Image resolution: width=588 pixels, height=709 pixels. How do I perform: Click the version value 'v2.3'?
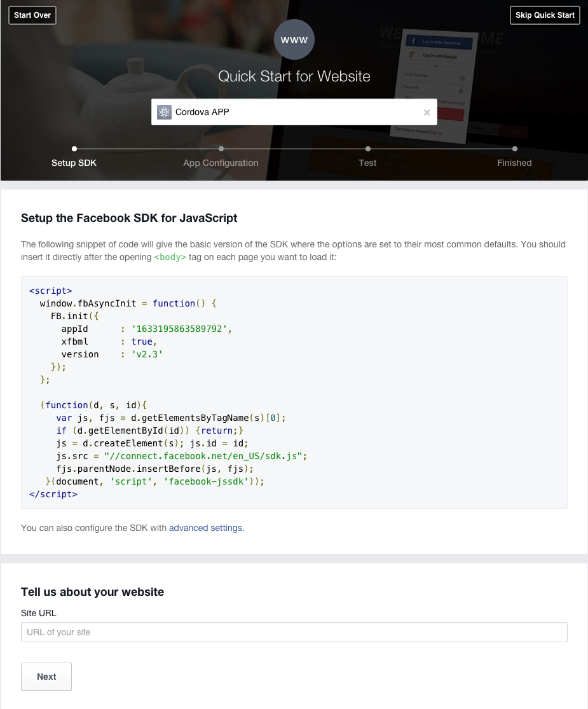pos(147,354)
